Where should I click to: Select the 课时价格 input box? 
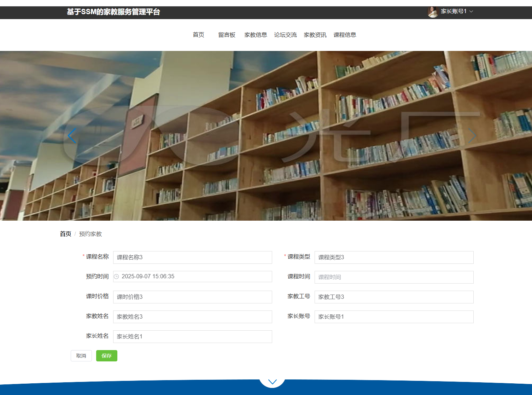pyautogui.click(x=193, y=297)
